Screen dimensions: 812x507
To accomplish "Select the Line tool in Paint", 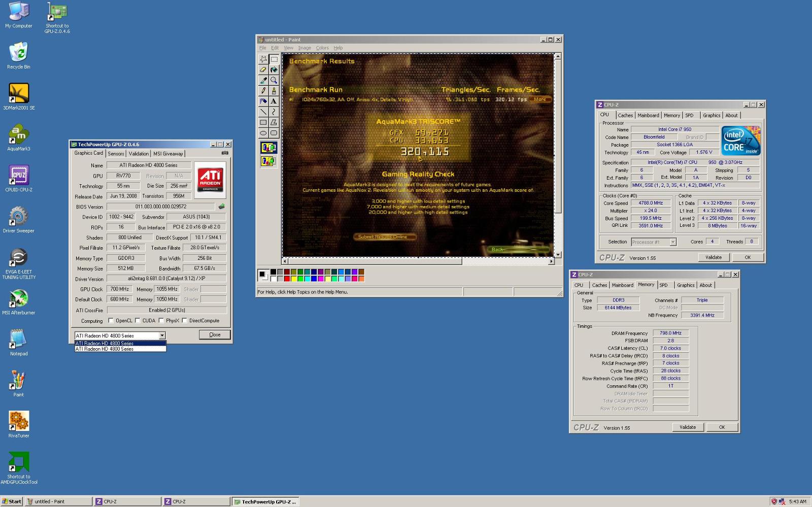I will tap(263, 112).
